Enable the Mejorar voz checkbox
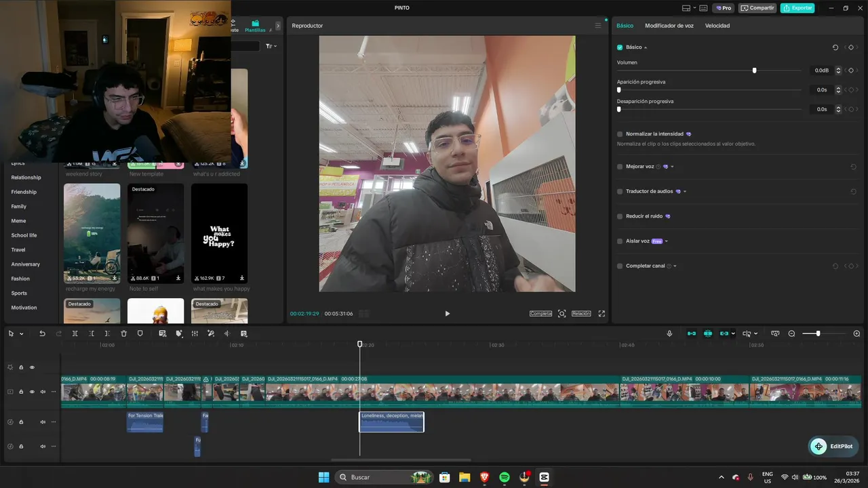 [x=620, y=167]
